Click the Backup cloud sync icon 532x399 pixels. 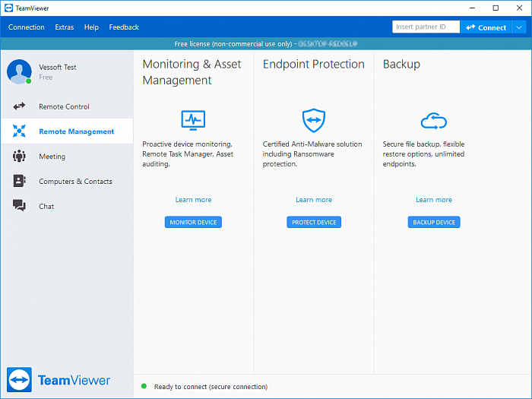click(434, 121)
